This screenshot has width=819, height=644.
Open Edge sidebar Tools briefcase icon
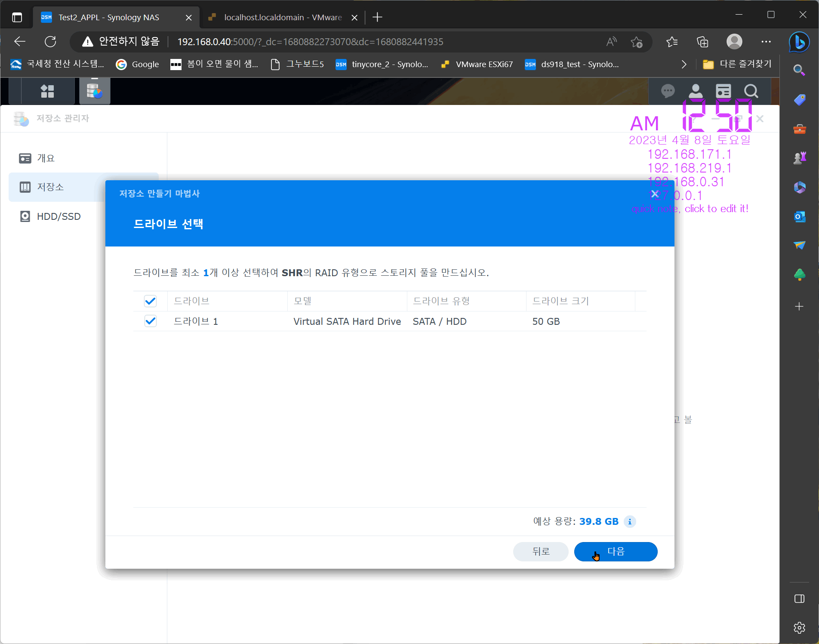799,129
